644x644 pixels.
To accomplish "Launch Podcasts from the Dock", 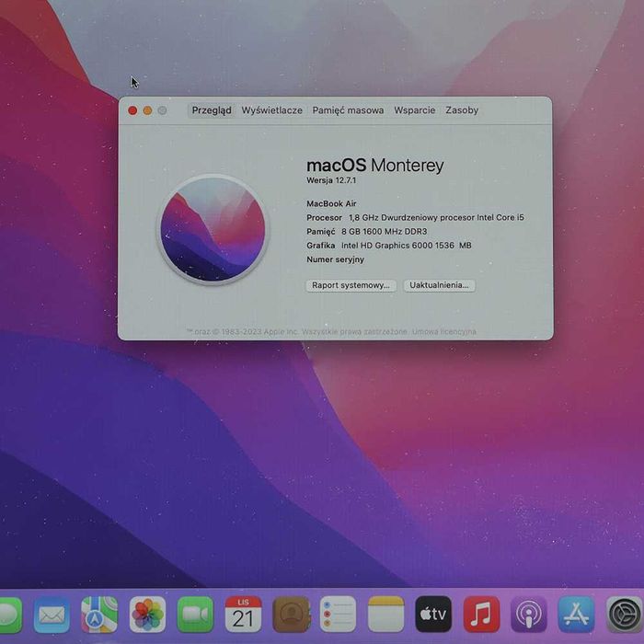I will [529, 615].
